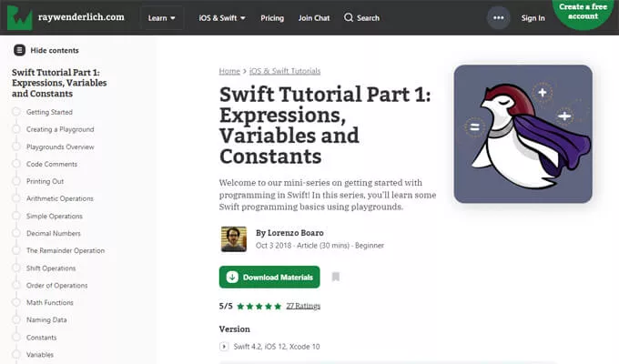Jump to Arithmetic Operations section

click(60, 198)
